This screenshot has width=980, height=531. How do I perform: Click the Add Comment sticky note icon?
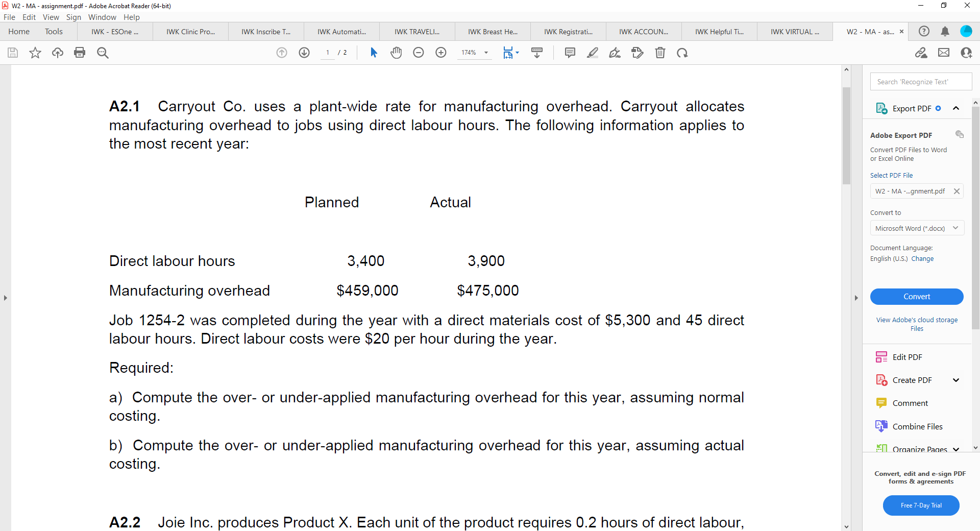pyautogui.click(x=569, y=53)
